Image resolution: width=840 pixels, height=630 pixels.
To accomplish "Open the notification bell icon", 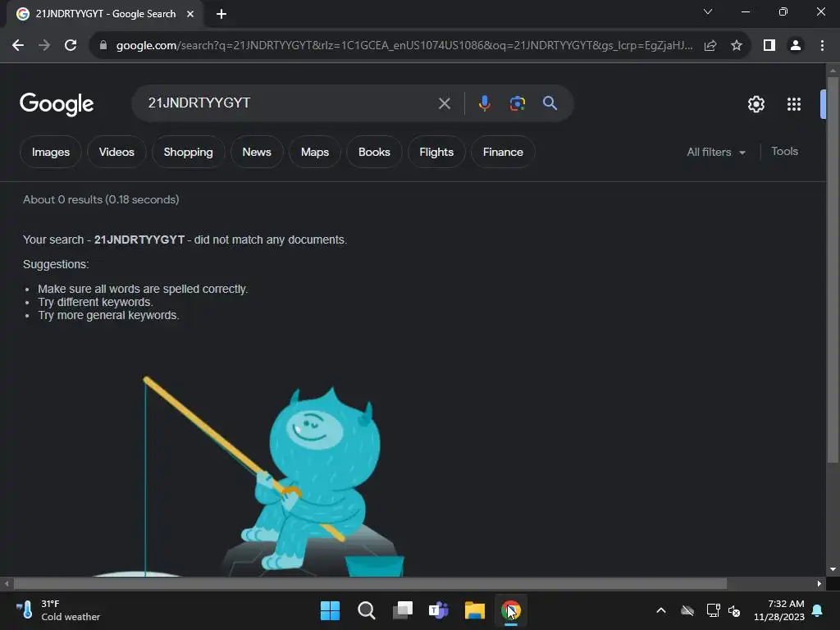I will (x=818, y=610).
